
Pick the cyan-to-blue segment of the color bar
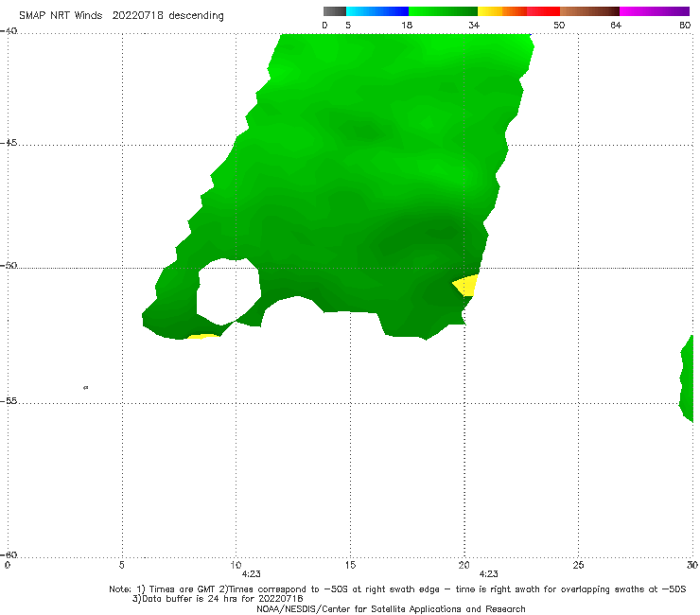(x=377, y=11)
